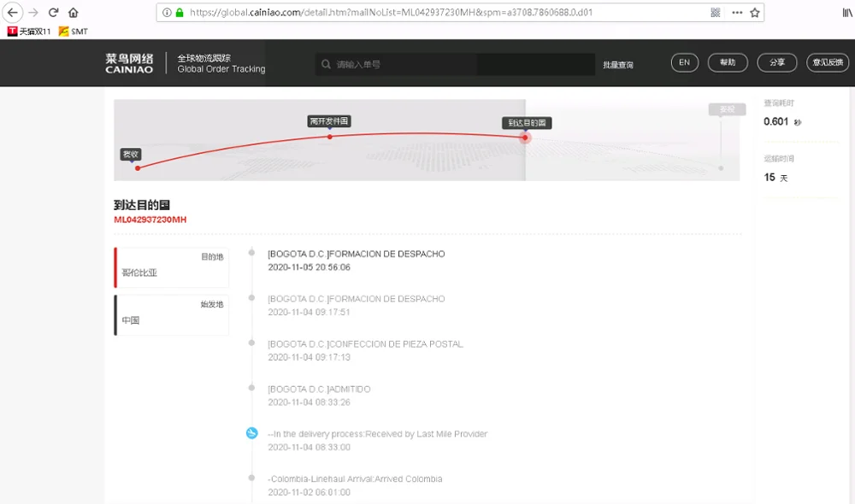855x504 pixels.
Task: Click the timestamp 2020-11-05 20:56:06
Action: click(x=309, y=267)
